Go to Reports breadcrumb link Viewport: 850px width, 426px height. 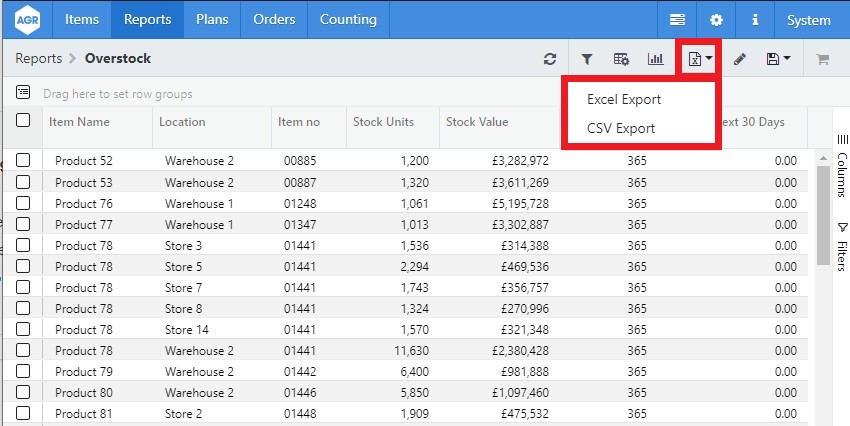click(38, 59)
